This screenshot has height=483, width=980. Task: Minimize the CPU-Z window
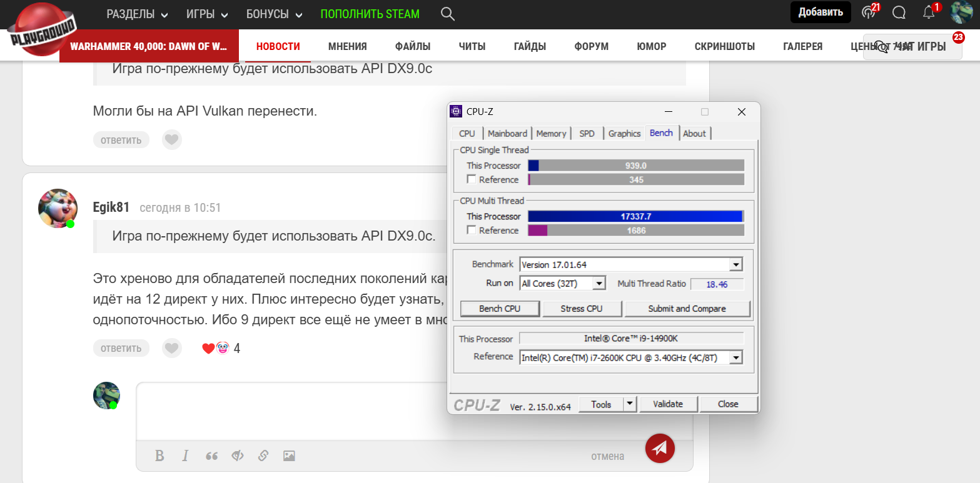(669, 112)
